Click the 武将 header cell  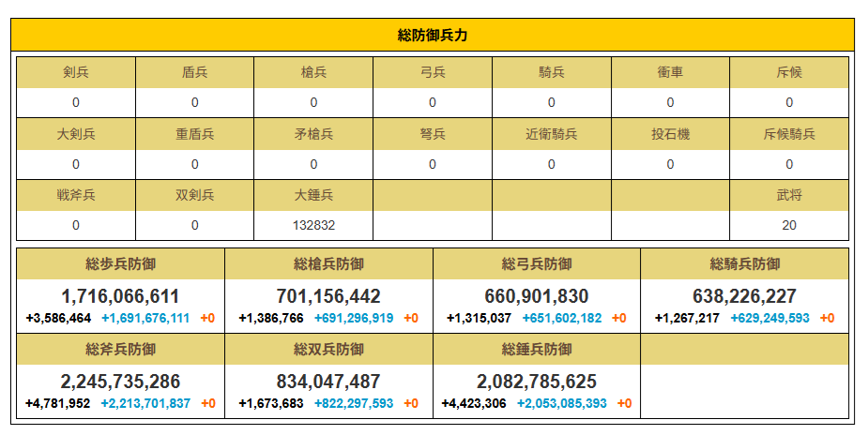pos(789,196)
